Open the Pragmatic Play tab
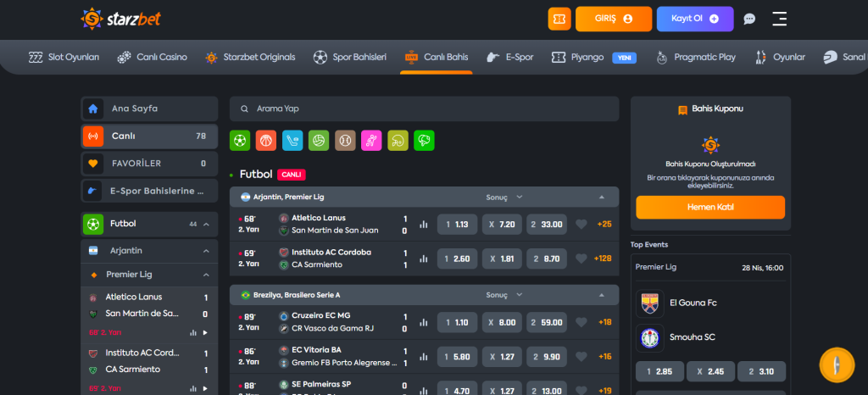 coord(696,57)
